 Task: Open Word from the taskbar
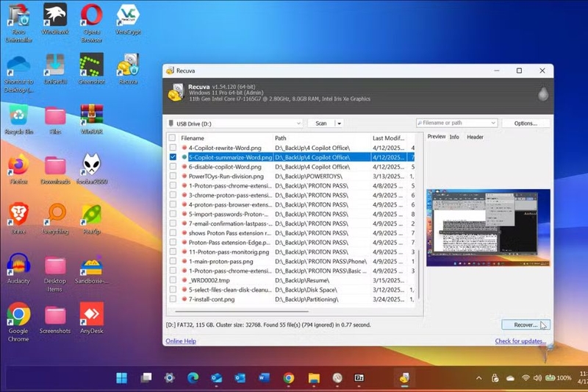[264, 378]
